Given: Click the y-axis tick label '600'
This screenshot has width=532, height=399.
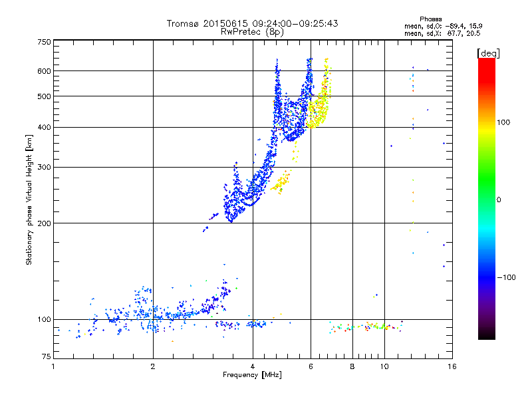Looking at the screenshot, I should pyautogui.click(x=45, y=71).
